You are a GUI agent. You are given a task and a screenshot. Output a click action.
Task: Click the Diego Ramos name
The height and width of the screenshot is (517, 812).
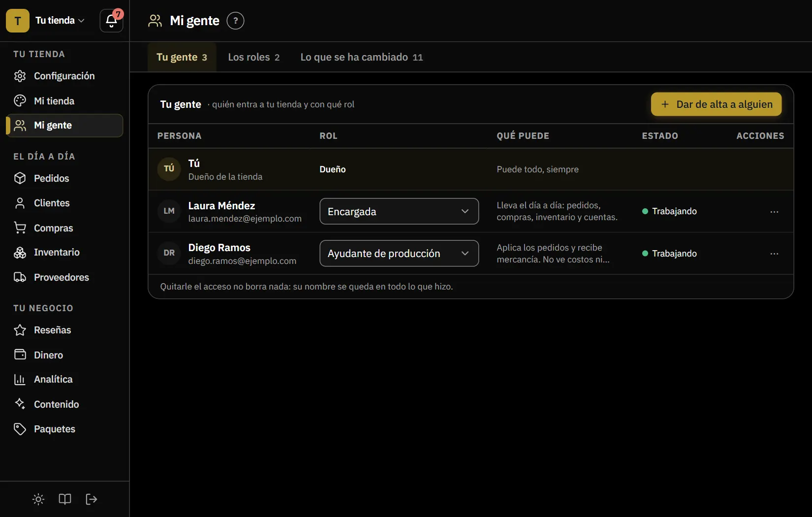219,248
